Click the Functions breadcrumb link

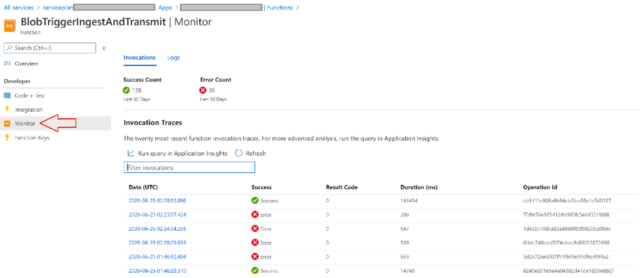280,8
